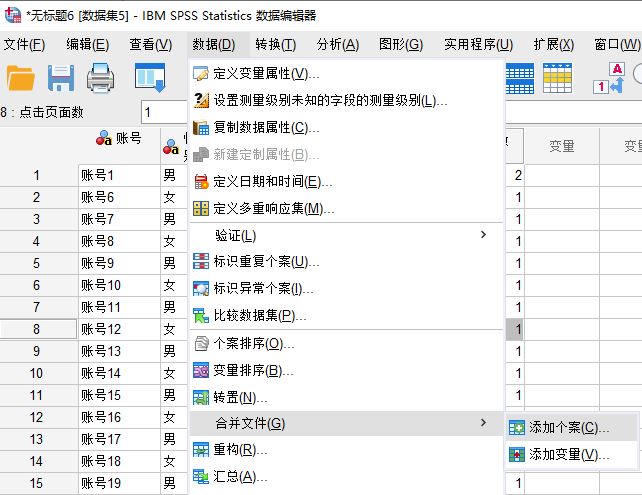The image size is (642, 495).
Task: Choose 添加变量 in the submenu
Action: click(568, 454)
